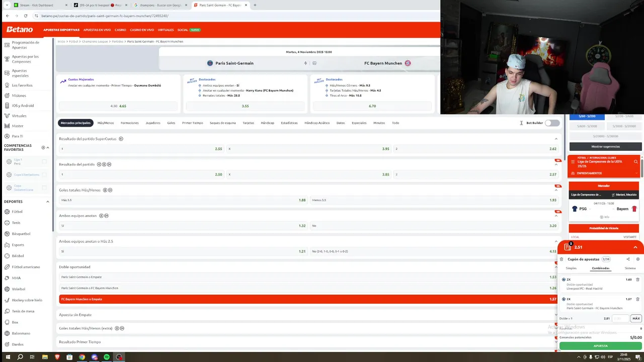This screenshot has width=644, height=362.
Task: Click Mostrar sugerencias button
Action: click(605, 146)
